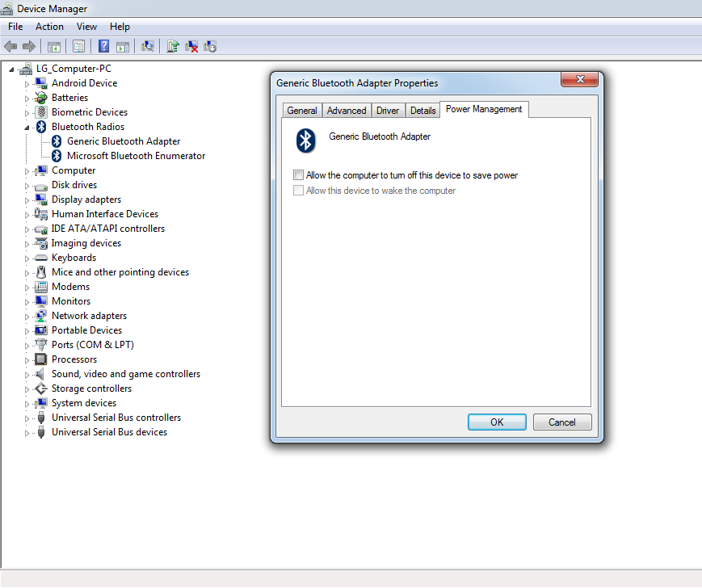Expand the Network adapters node
Viewport: 702px width, 588px height.
coord(27,317)
